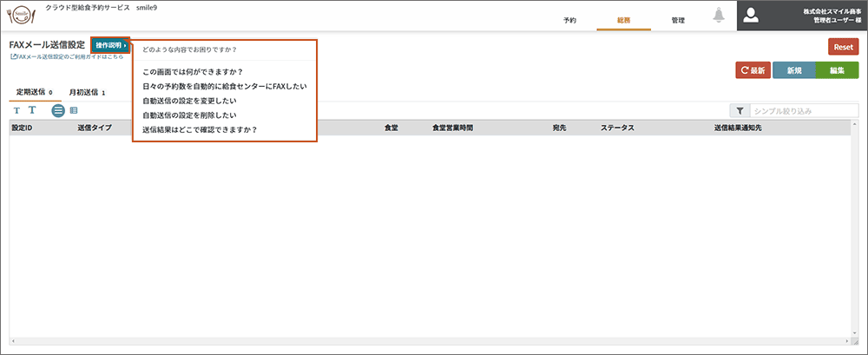Select この画面では何ができますか？
Viewport: 868px width, 355px height.
(x=194, y=72)
